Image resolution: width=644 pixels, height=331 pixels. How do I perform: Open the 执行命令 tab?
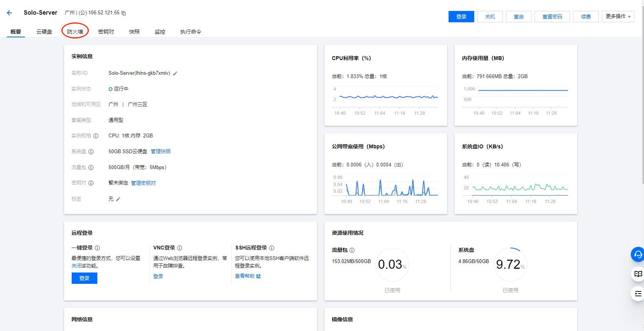[191, 32]
